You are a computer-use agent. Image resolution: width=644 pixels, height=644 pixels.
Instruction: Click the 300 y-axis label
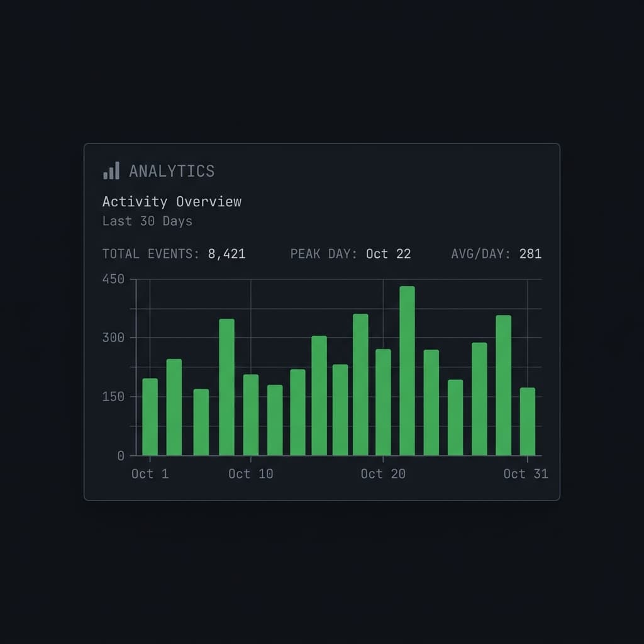pos(113,338)
